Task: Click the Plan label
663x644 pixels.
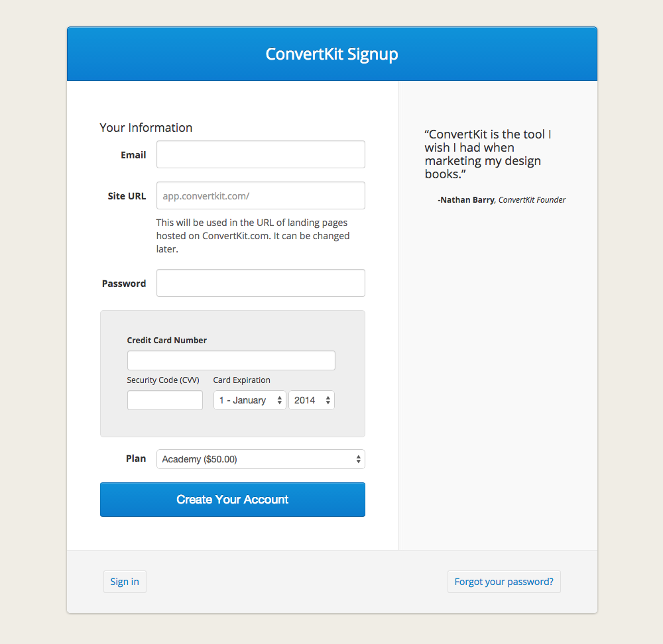Action: point(136,458)
